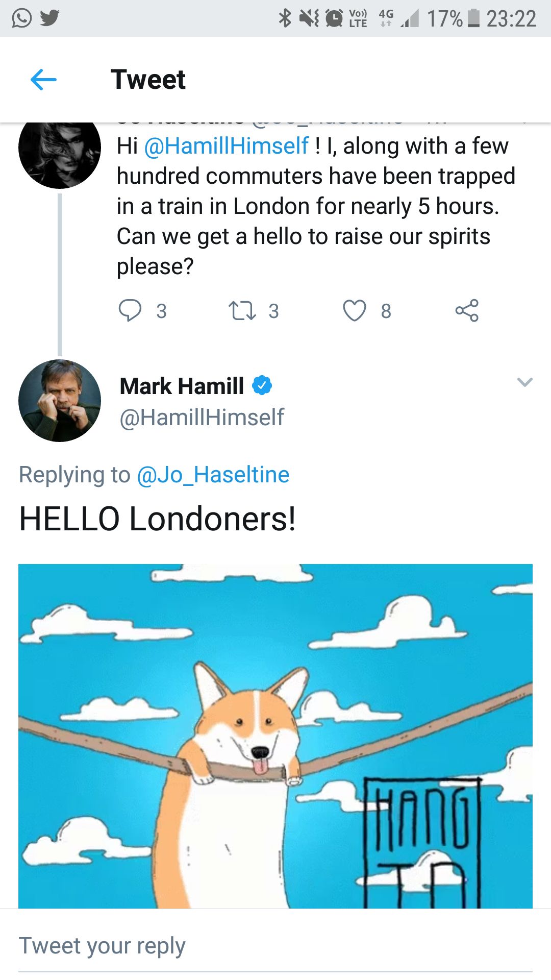Tap the Mark Hamill display name
The width and height of the screenshot is (551, 980).
click(182, 386)
